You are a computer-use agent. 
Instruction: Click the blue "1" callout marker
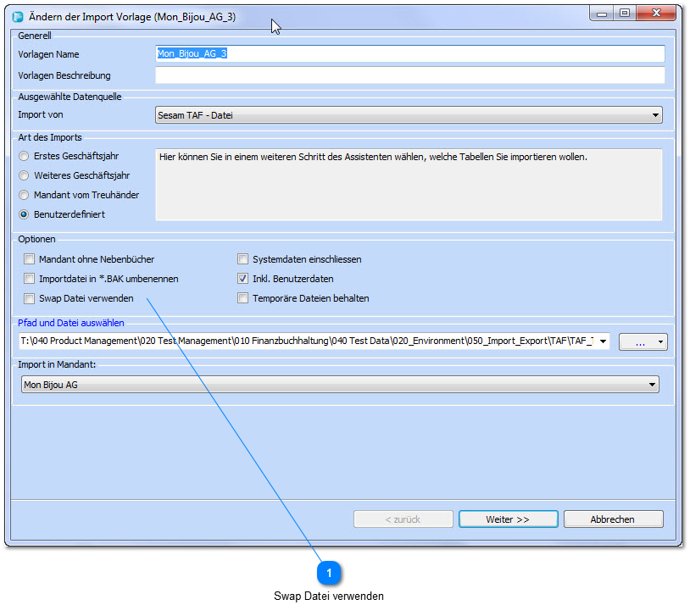tap(328, 573)
